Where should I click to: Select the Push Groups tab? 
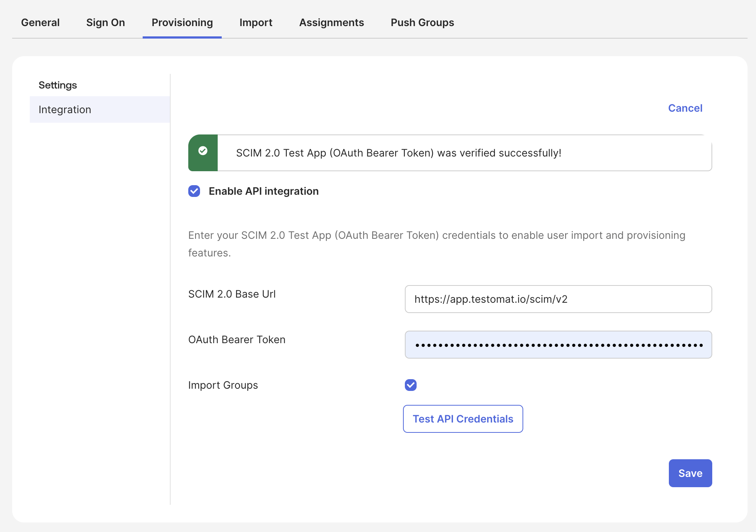[x=422, y=22]
